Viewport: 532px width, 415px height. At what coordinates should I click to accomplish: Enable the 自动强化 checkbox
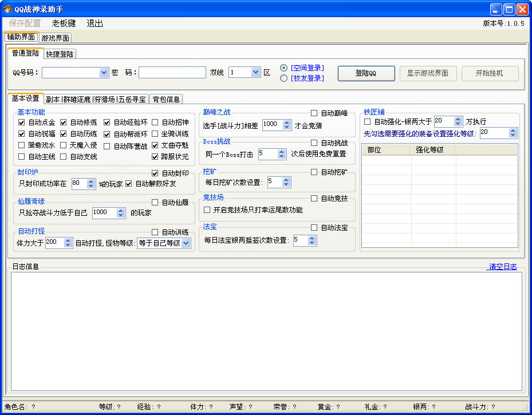(x=368, y=121)
